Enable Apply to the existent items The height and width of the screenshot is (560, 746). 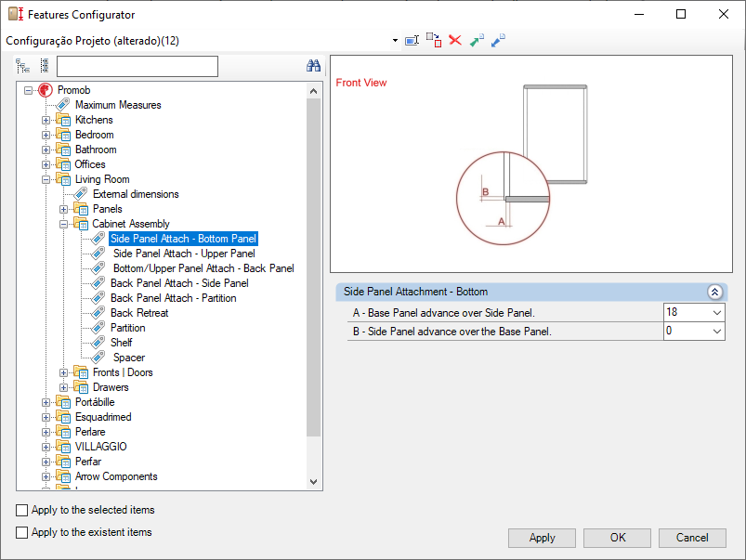[22, 532]
